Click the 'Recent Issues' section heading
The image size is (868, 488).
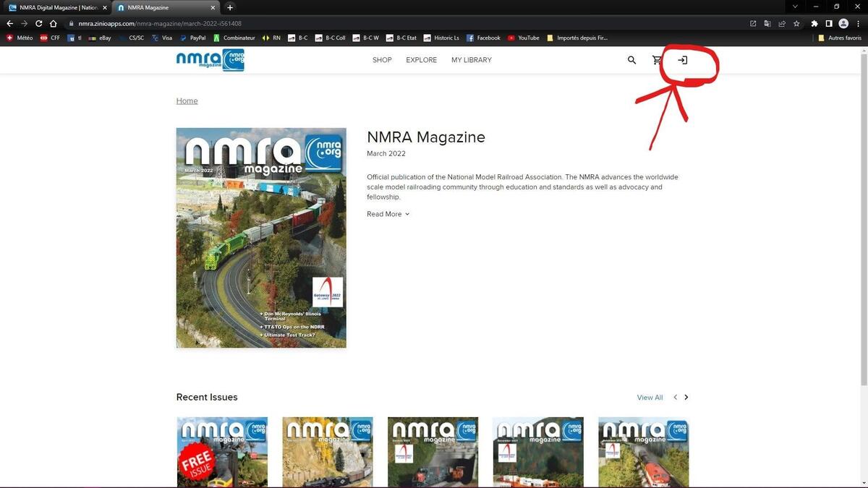coord(207,397)
